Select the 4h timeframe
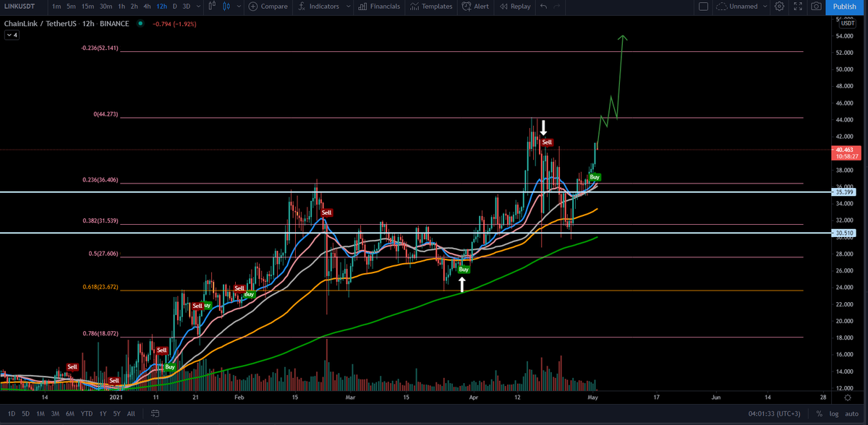 click(x=148, y=7)
